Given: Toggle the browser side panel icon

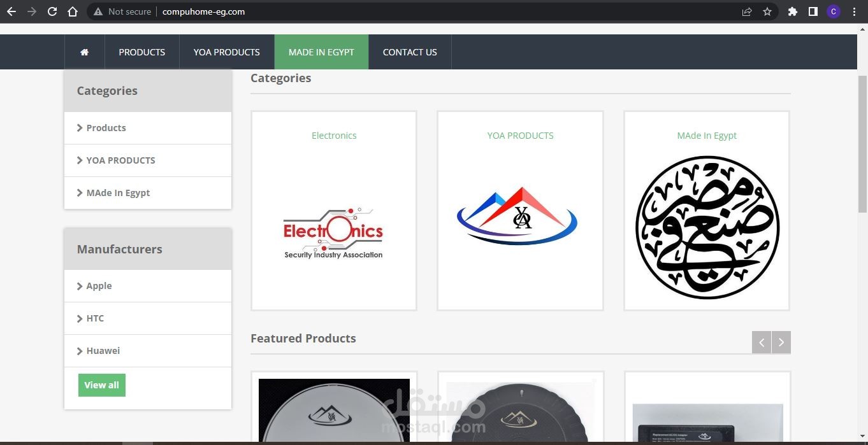Looking at the screenshot, I should 813,11.
